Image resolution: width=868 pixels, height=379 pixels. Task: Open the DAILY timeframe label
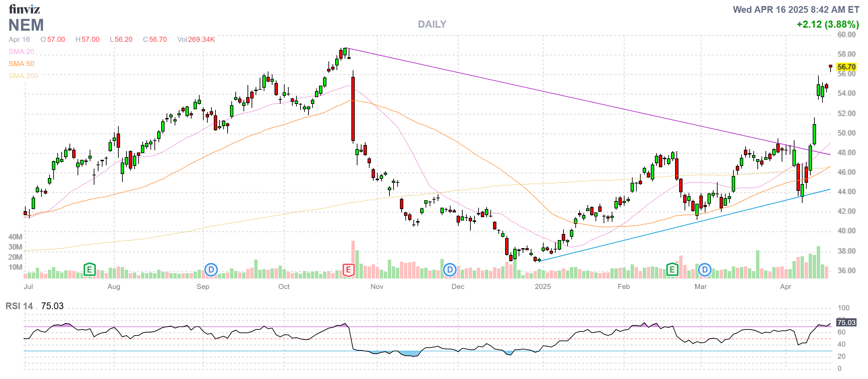point(432,24)
